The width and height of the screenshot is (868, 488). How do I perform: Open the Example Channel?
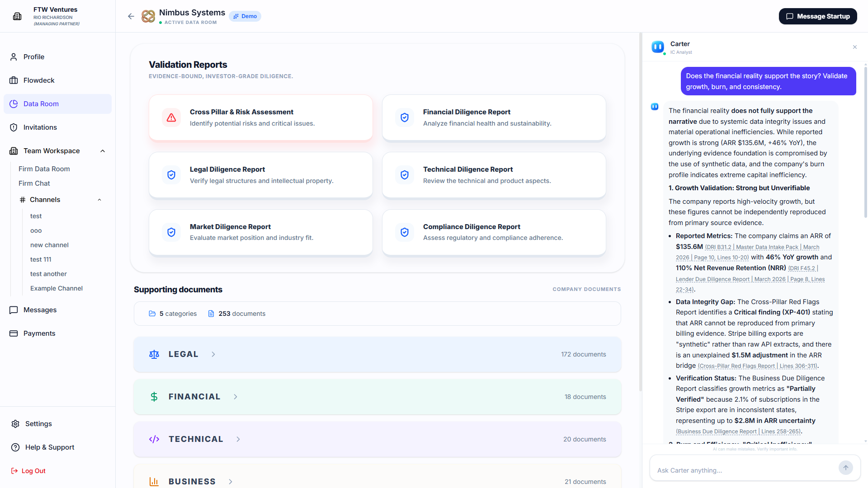point(57,288)
